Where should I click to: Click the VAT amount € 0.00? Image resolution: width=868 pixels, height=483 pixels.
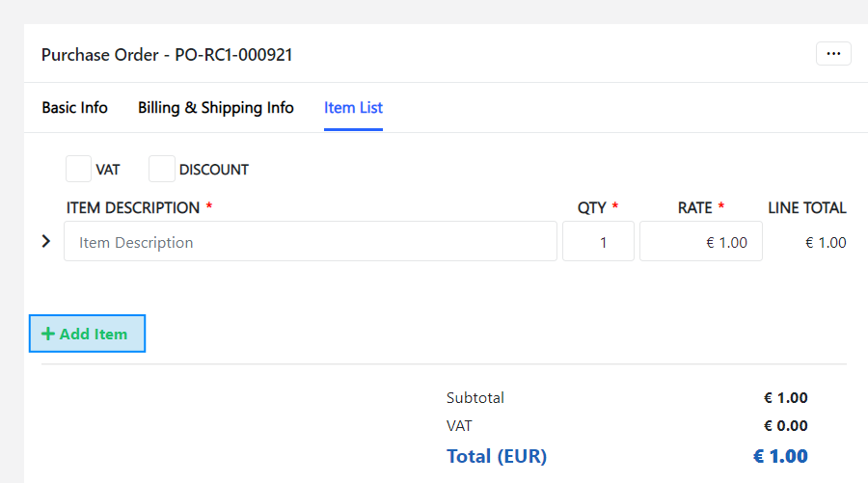coord(785,426)
